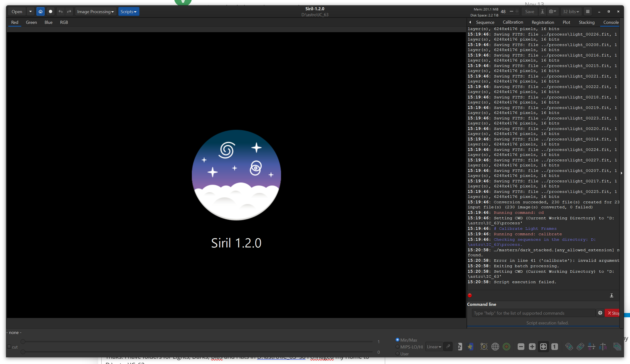Enable the cut checkbox
This screenshot has height=364, width=630.
pyautogui.click(x=9, y=347)
